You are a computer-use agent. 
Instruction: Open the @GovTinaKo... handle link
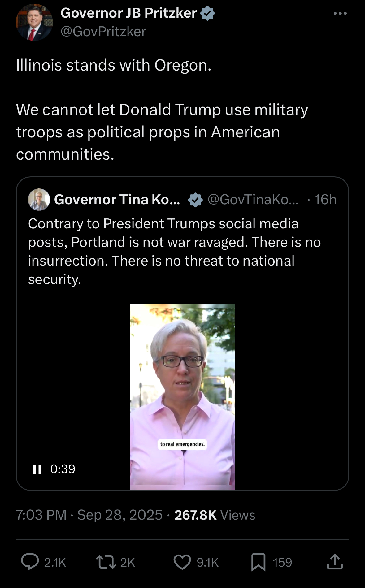[253, 200]
